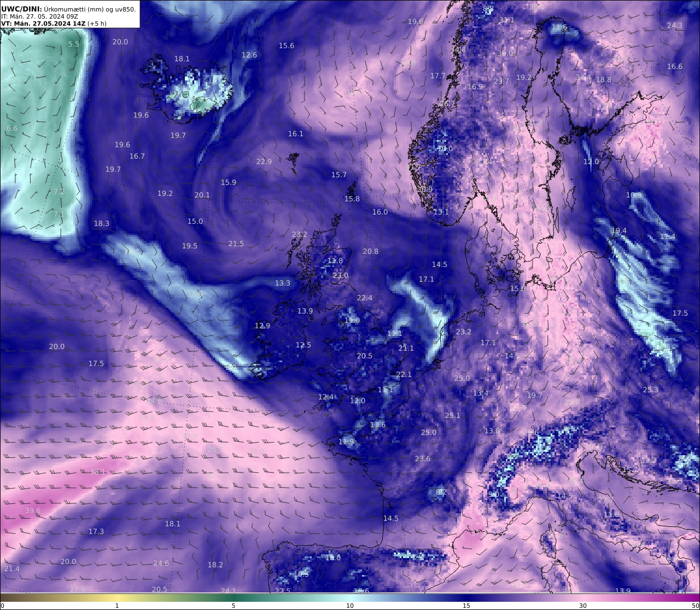Screen dimensions: 700x610
Task: Click the 12.5 value over Ireland
Action: (x=304, y=345)
